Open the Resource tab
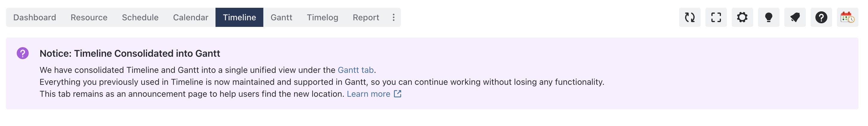Viewport: 868px width, 126px height. [89, 17]
